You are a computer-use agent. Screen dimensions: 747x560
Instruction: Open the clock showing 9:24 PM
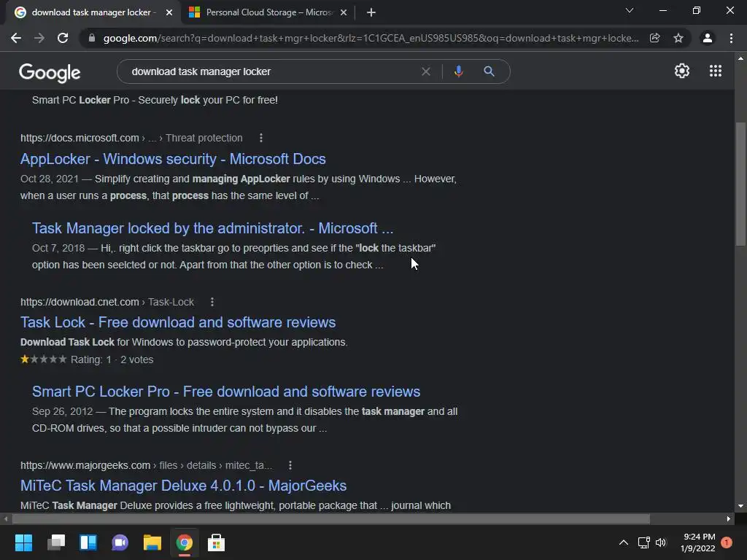698,542
